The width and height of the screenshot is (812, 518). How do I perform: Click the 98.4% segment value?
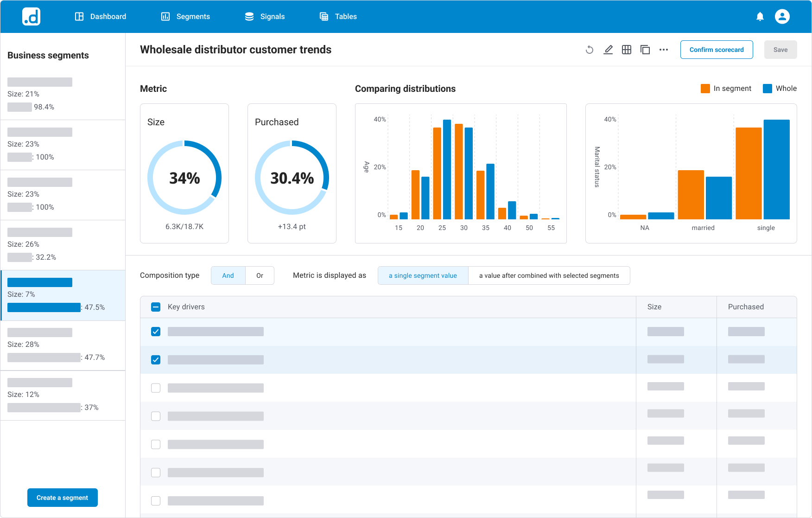[x=44, y=107]
